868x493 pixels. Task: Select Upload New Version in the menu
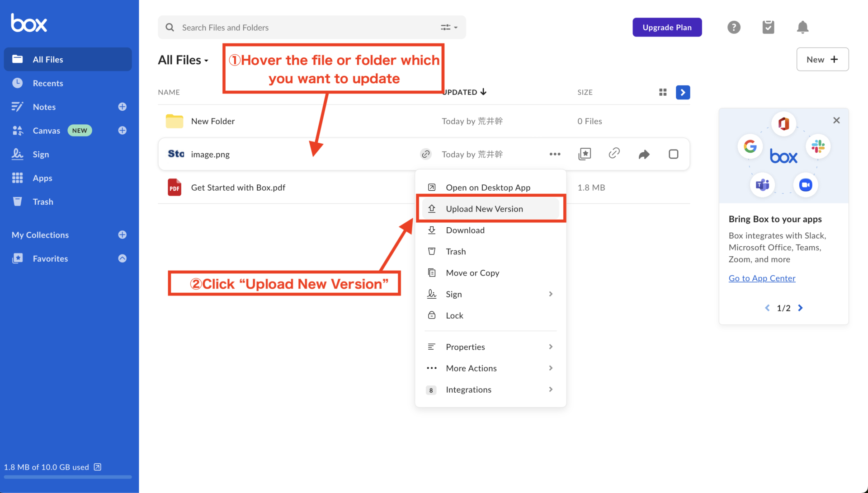click(484, 209)
